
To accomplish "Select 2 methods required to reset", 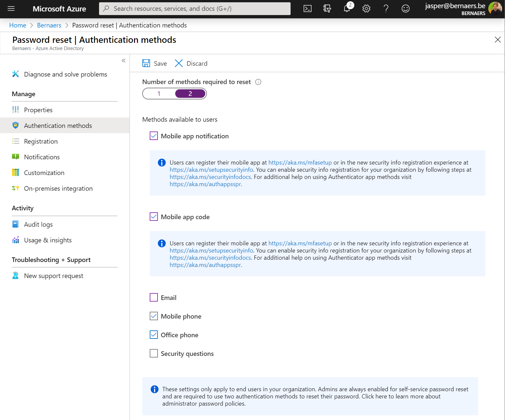I will 190,94.
